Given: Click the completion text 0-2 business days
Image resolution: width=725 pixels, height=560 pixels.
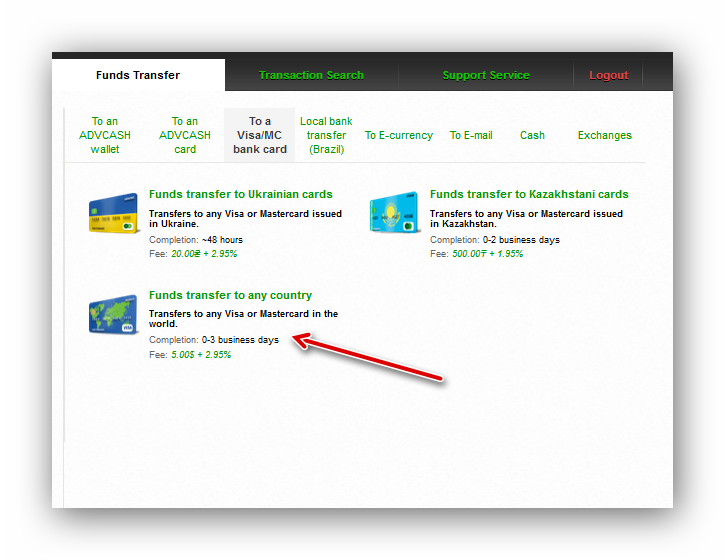Looking at the screenshot, I should [521, 240].
